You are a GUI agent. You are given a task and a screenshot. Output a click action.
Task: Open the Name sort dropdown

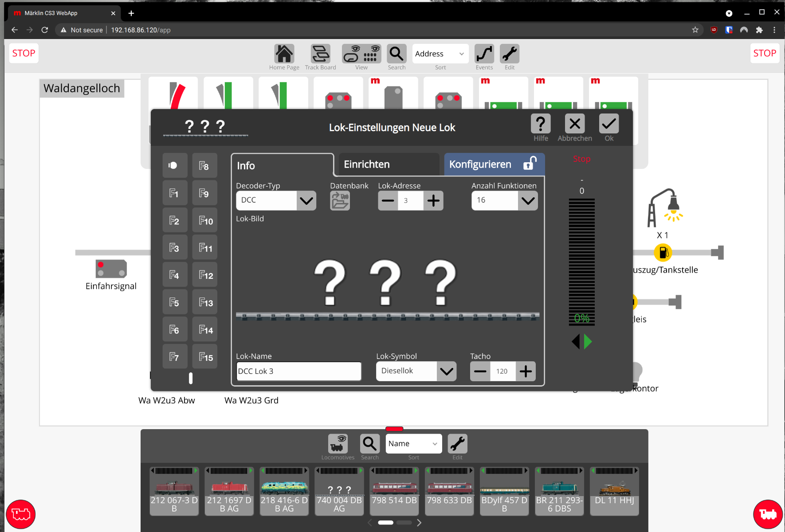(414, 443)
